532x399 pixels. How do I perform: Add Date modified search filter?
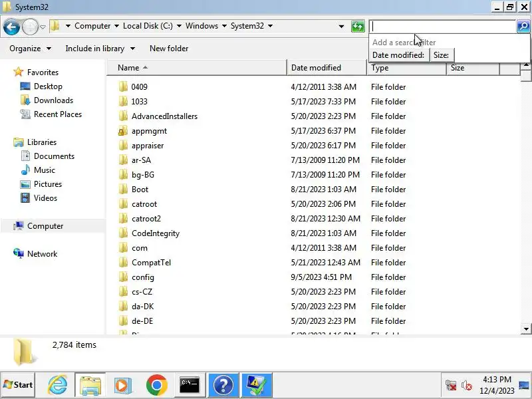398,55
